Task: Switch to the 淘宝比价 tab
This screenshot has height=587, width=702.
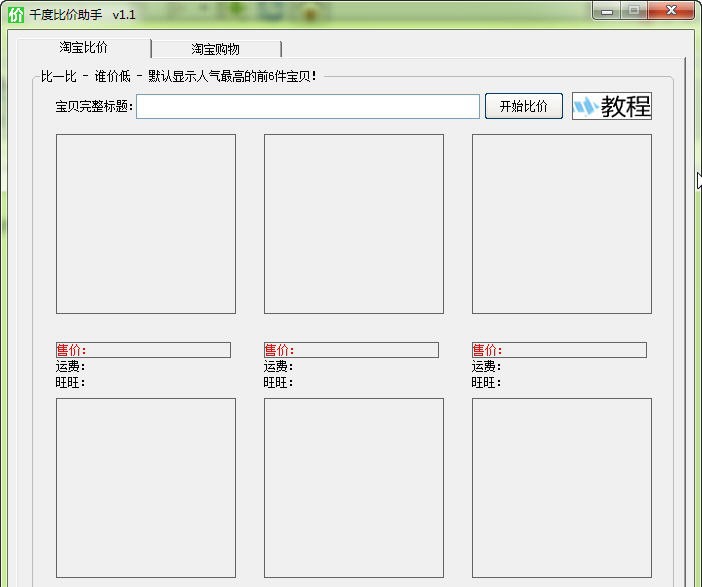Action: (x=84, y=47)
